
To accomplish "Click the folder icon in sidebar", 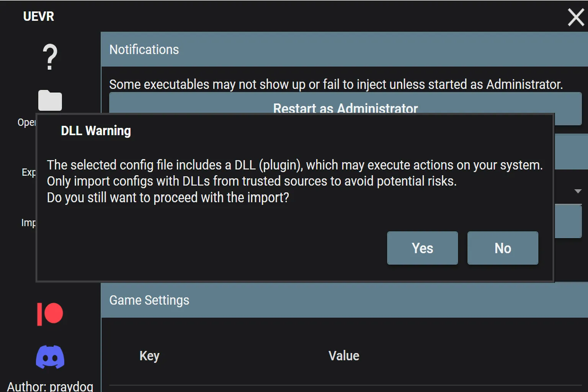I will click(x=50, y=101).
